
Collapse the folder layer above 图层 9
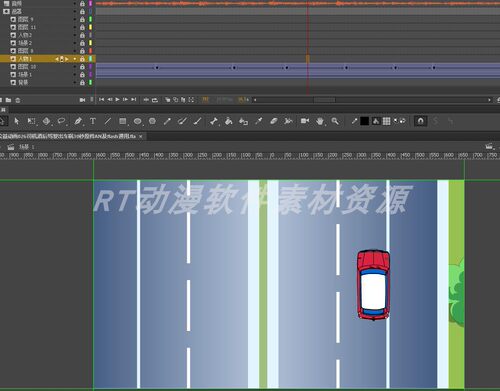coord(6,11)
